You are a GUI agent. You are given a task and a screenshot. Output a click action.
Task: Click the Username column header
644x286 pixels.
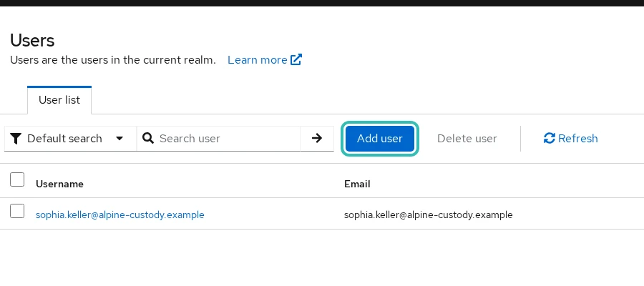59,184
